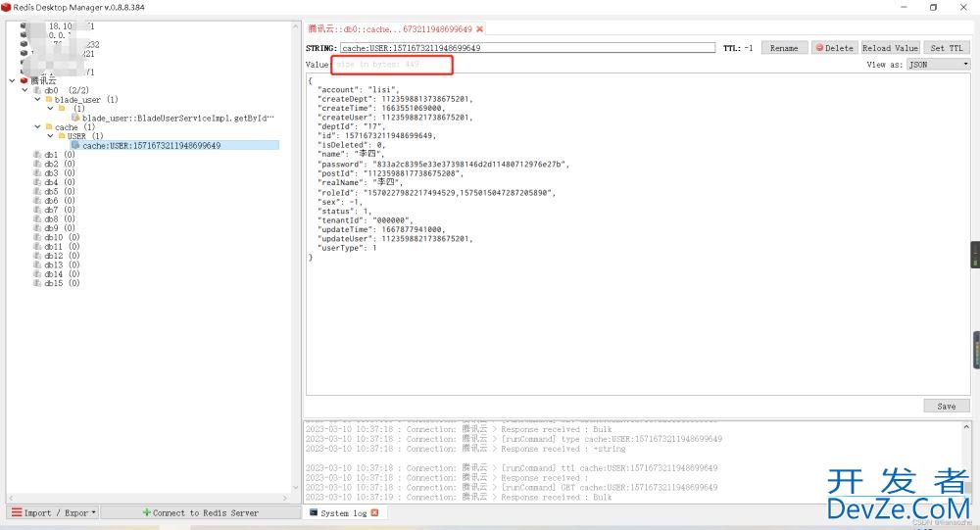Image resolution: width=980 pixels, height=530 pixels.
Task: Click the Reload Value button
Action: [x=890, y=47]
